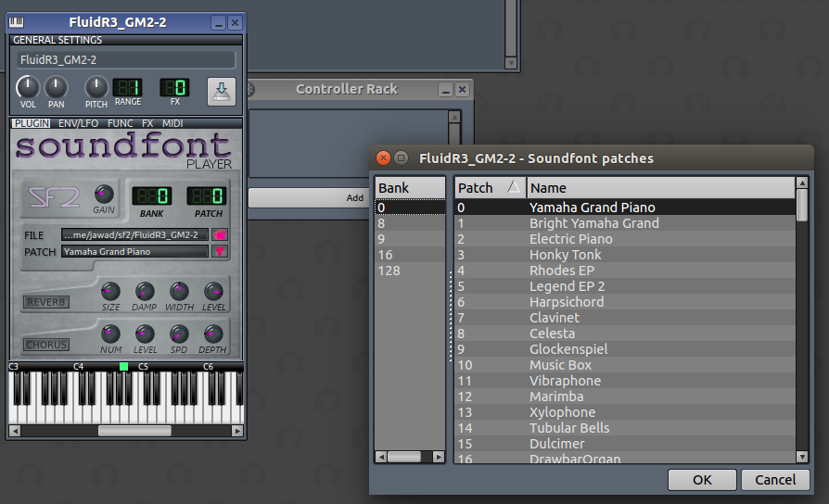Select the Glockenspiel patch
Viewport: 829px width, 504px height.
point(625,349)
